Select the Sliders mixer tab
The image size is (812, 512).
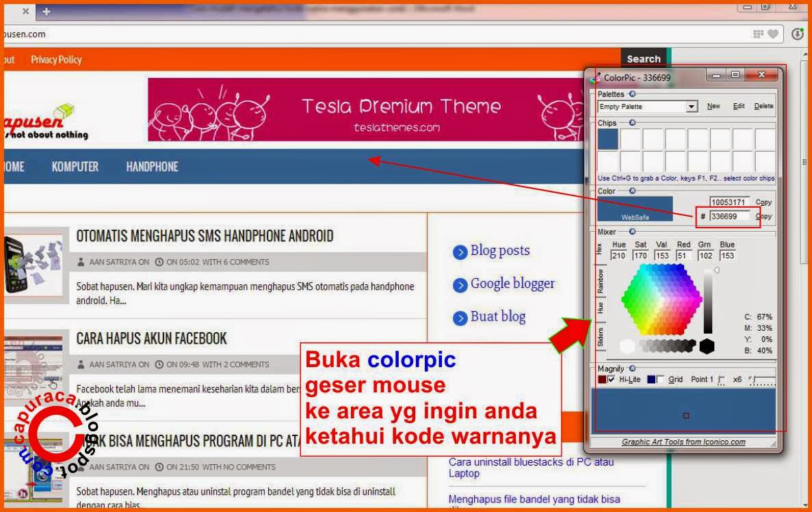(x=600, y=336)
